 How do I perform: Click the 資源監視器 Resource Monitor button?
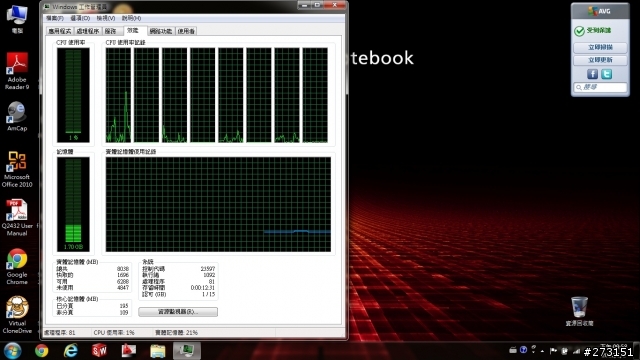pyautogui.click(x=178, y=312)
